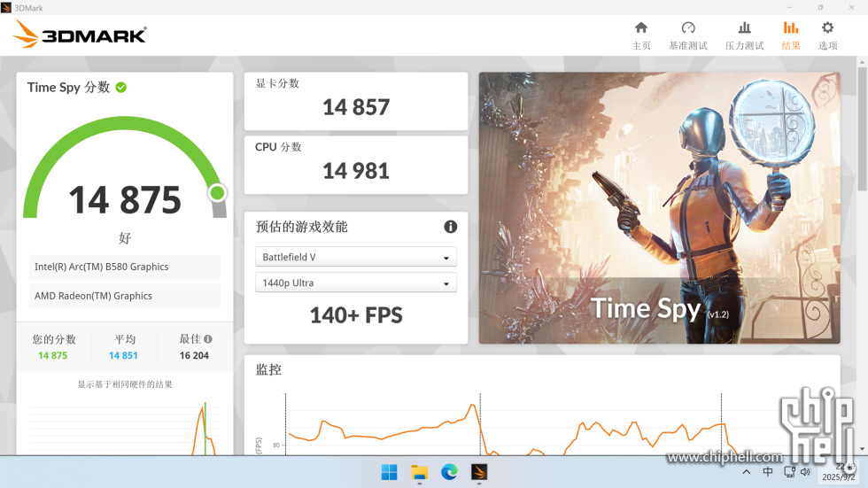This screenshot has width=868, height=488.
Task: Click the vertical scrollbar thumb
Action: pos(862,129)
